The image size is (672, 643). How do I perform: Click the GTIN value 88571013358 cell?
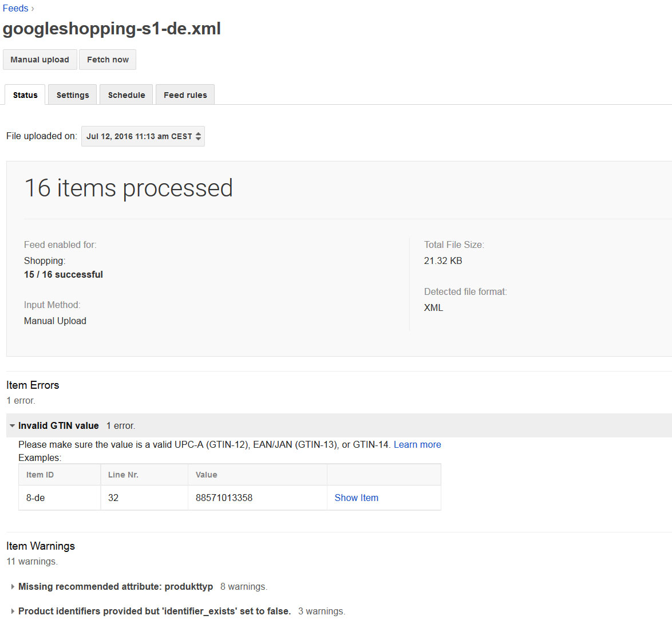(224, 498)
